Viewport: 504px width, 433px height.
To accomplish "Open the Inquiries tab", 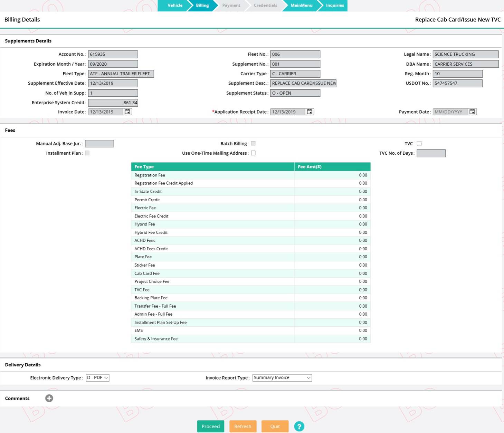I will click(334, 6).
